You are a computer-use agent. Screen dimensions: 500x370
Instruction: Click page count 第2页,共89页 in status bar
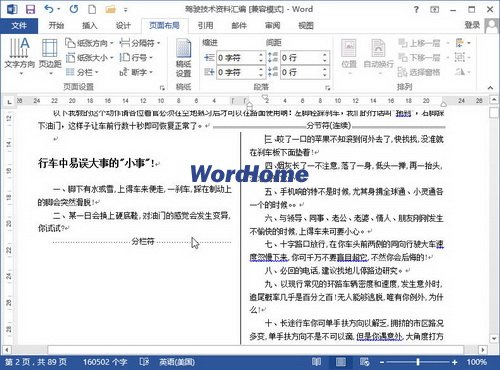[36, 362]
